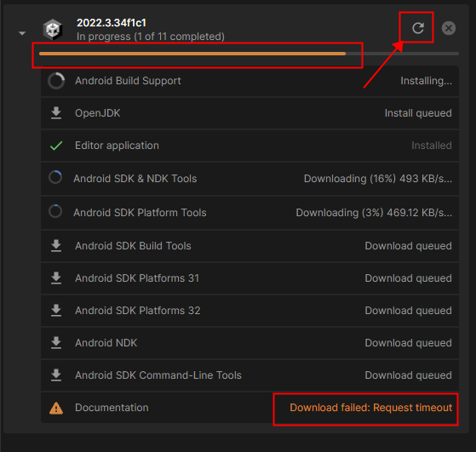The width and height of the screenshot is (476, 452).
Task: Click 'Download queued' status for Android SDK Build Tools
Action: 408,246
